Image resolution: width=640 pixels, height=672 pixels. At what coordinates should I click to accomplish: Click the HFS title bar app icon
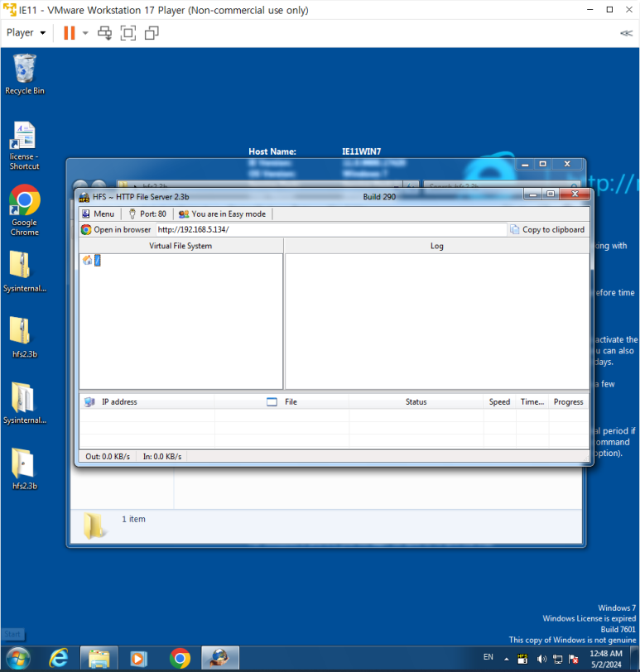click(84, 197)
